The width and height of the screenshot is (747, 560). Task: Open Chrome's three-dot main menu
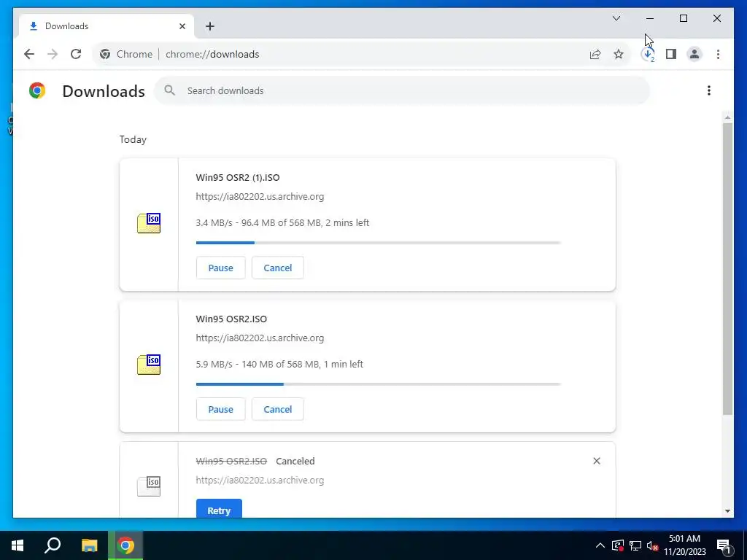pyautogui.click(x=718, y=54)
